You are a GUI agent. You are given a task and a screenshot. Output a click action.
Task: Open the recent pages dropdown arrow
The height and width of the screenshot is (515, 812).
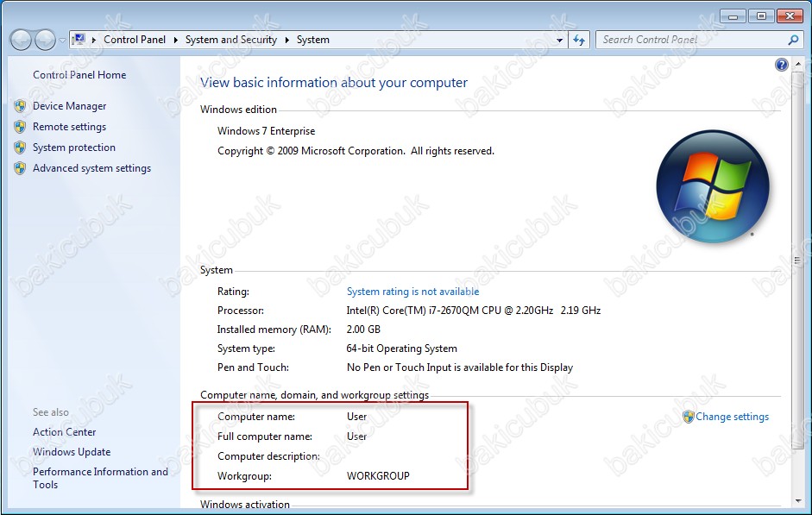click(x=62, y=41)
